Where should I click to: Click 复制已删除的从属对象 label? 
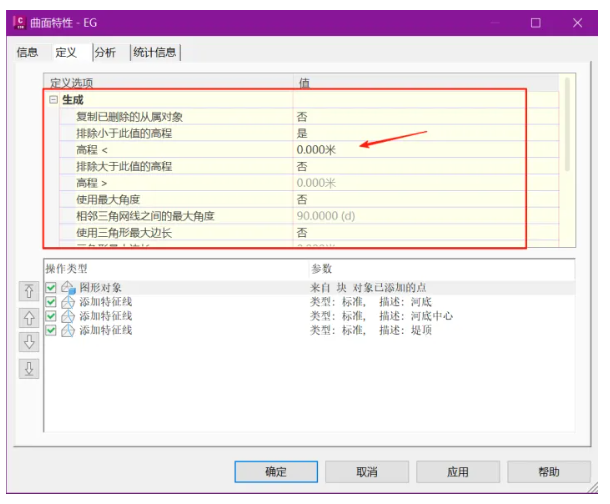click(129, 117)
